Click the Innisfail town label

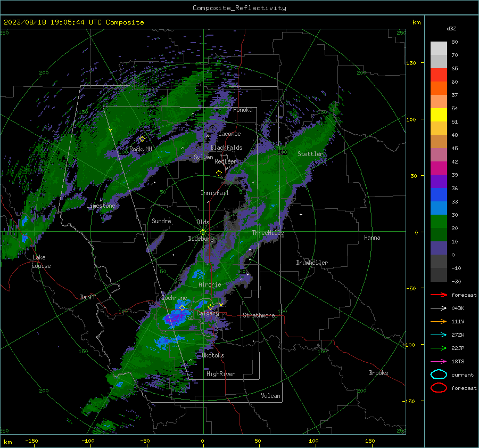click(214, 193)
